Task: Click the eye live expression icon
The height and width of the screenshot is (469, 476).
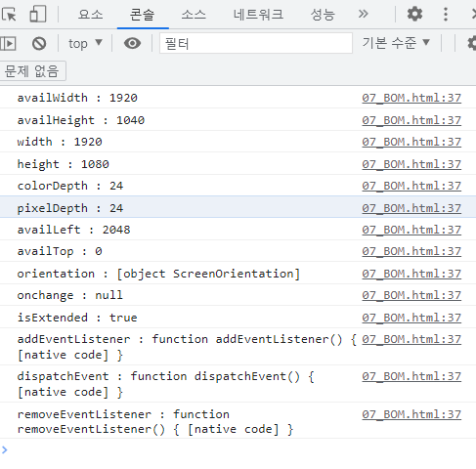Action: [132, 43]
